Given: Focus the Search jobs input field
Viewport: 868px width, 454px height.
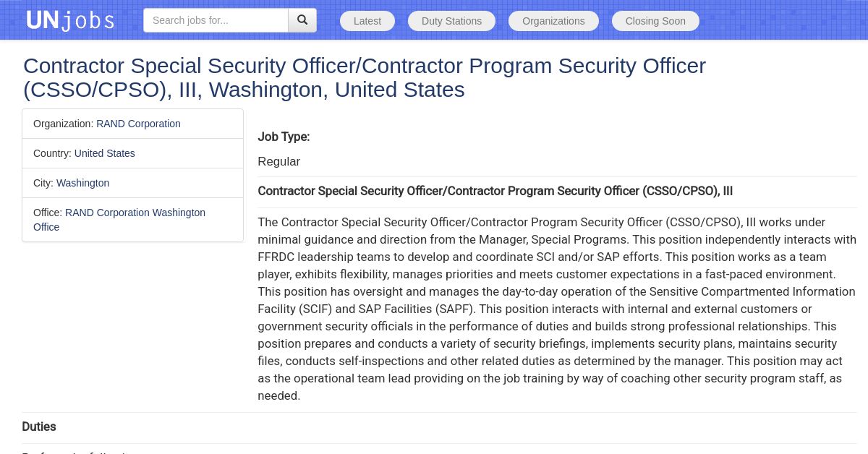Looking at the screenshot, I should coord(216,20).
